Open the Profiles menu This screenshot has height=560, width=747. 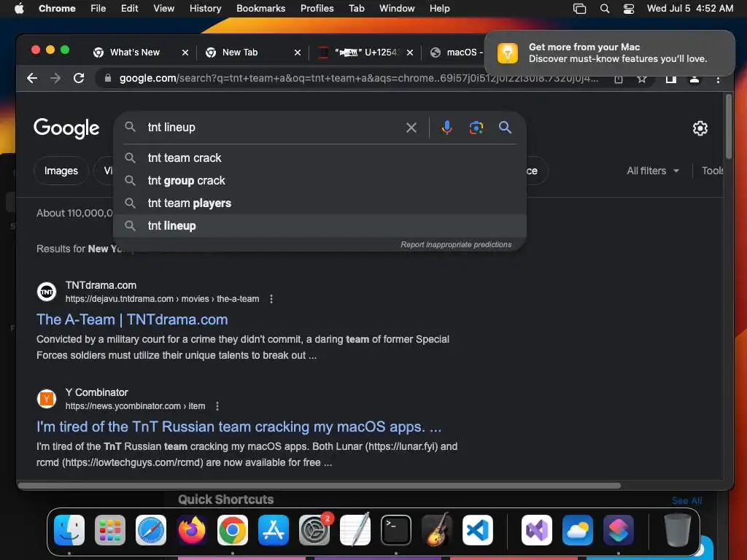click(x=317, y=9)
